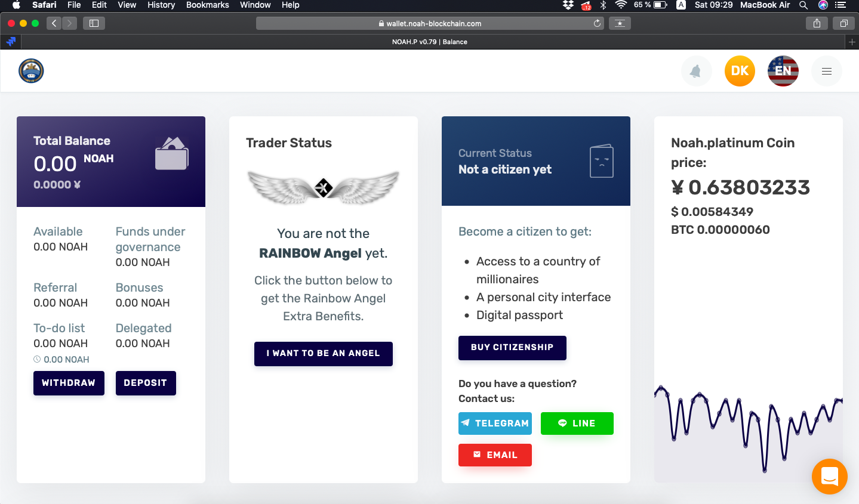Click the pinned tab icon in tab bar
Screen dimensions: 859x504
coord(11,42)
